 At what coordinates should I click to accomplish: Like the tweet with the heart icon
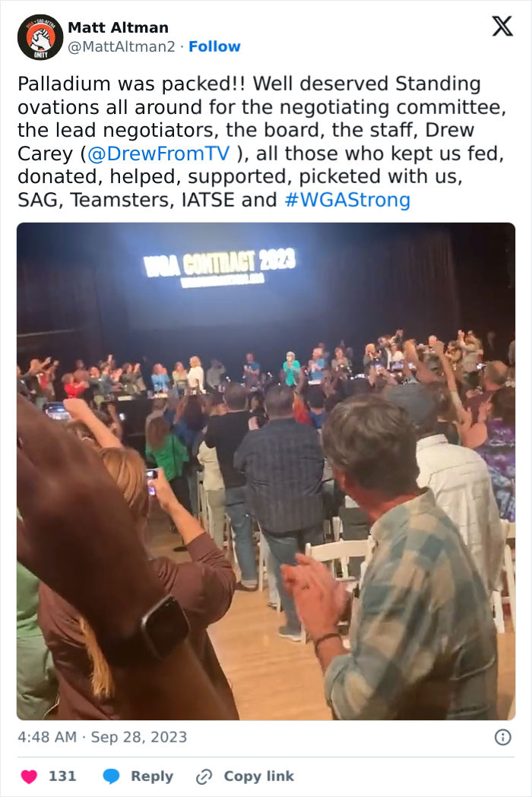click(x=29, y=776)
